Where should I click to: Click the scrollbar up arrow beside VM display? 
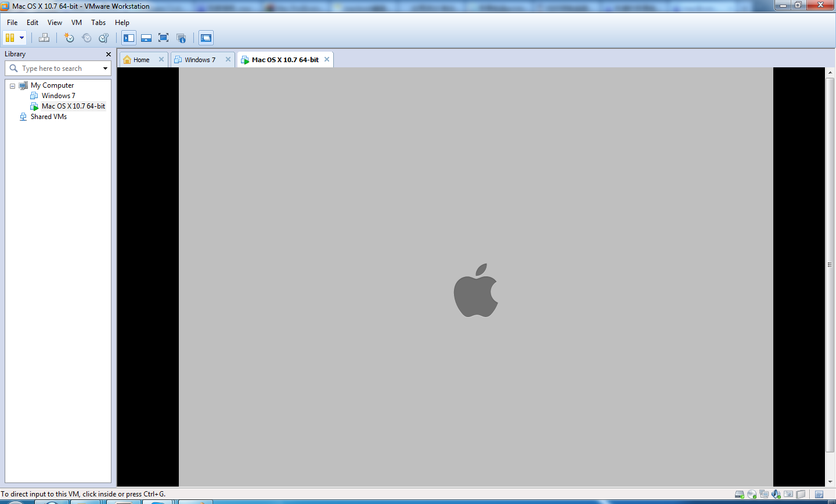[830, 72]
